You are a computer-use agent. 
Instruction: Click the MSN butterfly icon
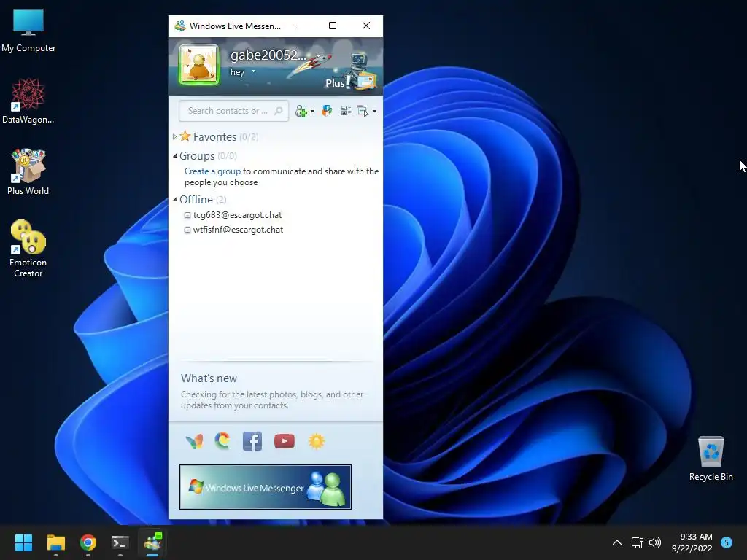tap(194, 441)
